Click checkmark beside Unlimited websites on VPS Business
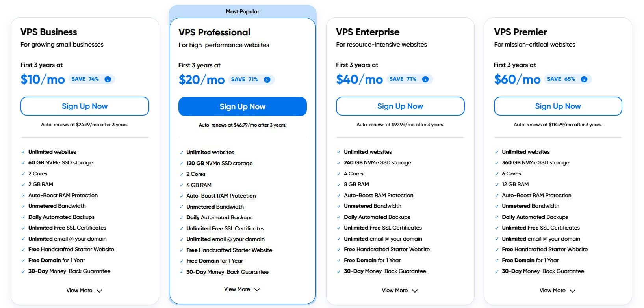Screen dimensions: 644x308 click(x=22, y=152)
